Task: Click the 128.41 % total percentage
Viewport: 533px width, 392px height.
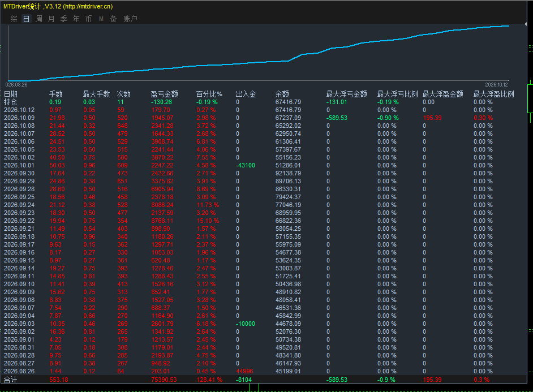Action: 209,380
